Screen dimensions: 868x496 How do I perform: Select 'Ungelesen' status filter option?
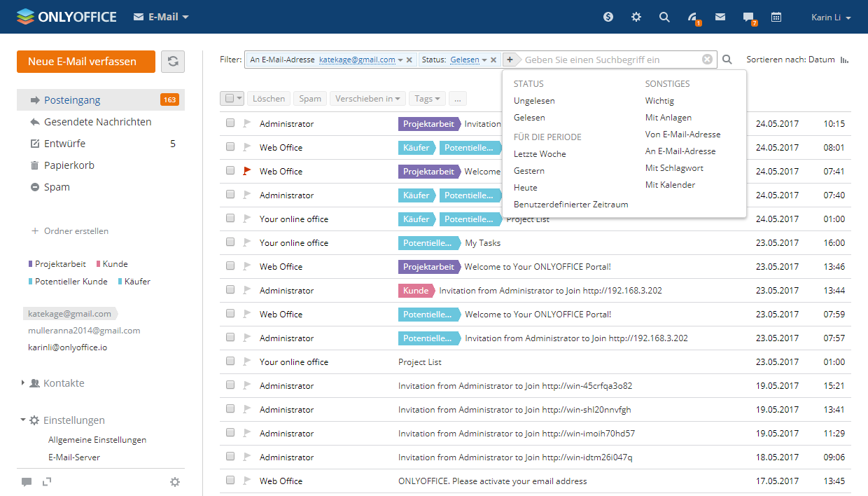pyautogui.click(x=533, y=101)
